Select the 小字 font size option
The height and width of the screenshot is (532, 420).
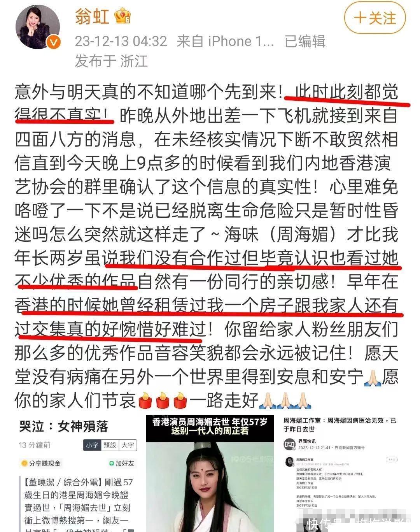click(x=92, y=445)
